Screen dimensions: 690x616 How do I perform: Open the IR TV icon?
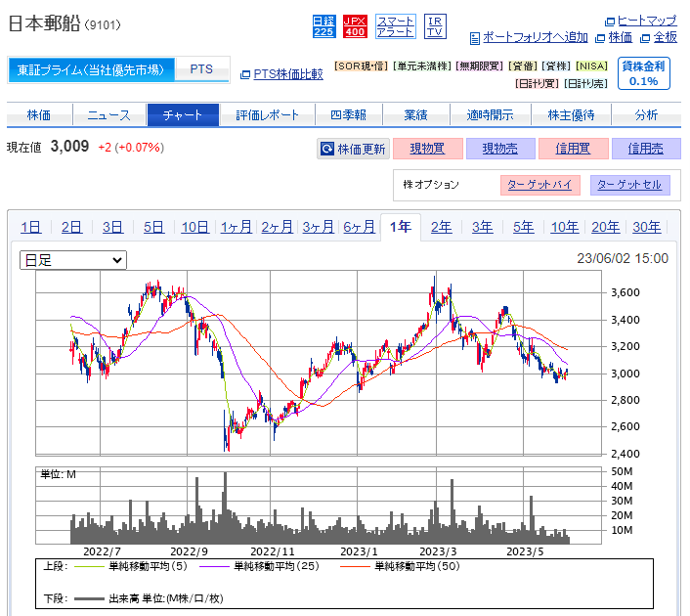click(x=435, y=26)
